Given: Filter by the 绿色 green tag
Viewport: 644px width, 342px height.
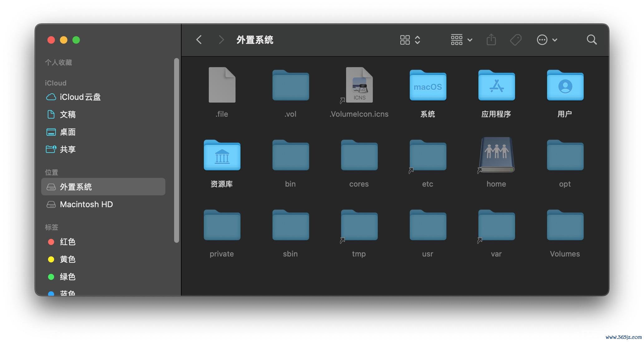Looking at the screenshot, I should pos(103,277).
